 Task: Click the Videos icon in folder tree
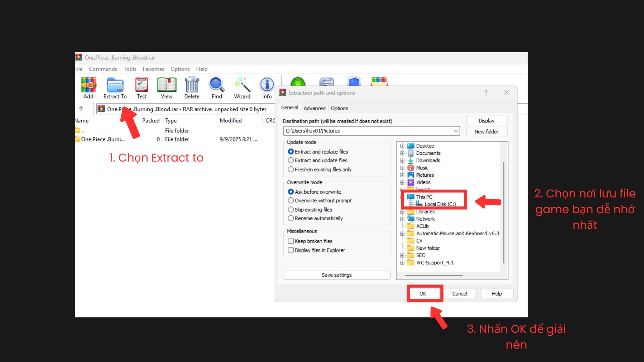coord(411,182)
